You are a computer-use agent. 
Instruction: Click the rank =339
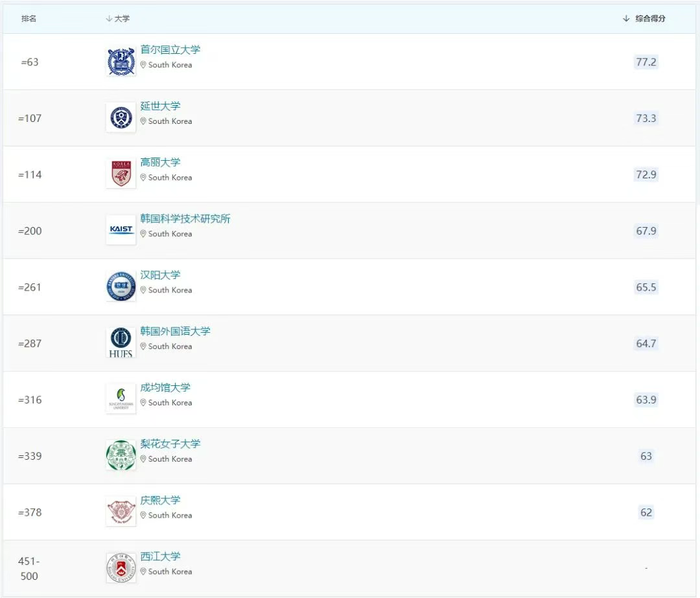(x=30, y=456)
